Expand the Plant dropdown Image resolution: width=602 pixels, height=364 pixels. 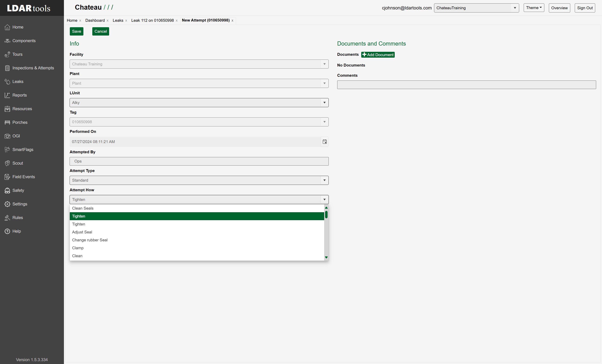pyautogui.click(x=325, y=83)
